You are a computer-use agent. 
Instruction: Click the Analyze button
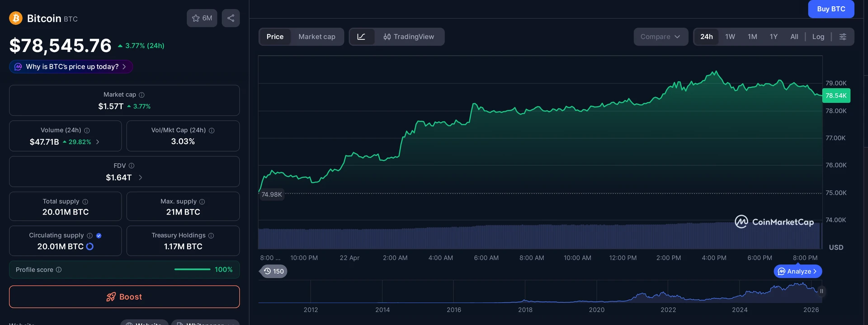pos(798,271)
